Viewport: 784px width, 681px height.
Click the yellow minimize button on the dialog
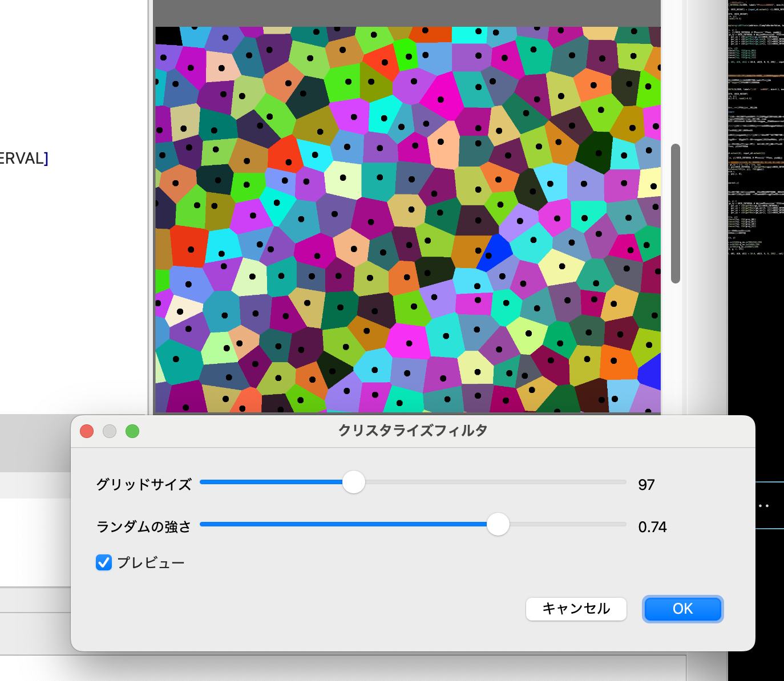pyautogui.click(x=109, y=432)
